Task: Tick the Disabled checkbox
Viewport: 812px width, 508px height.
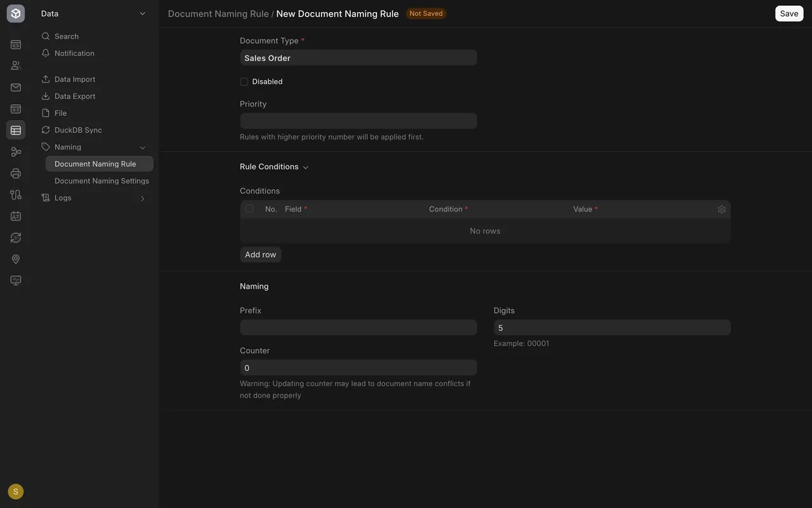Action: [x=244, y=81]
